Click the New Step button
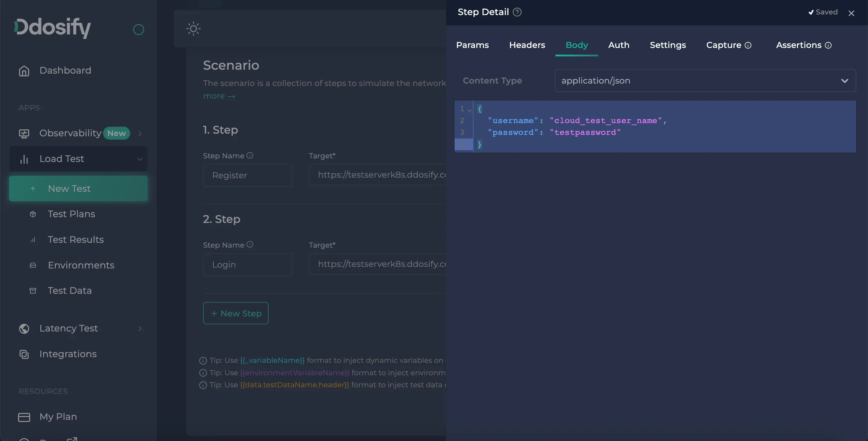 (235, 313)
